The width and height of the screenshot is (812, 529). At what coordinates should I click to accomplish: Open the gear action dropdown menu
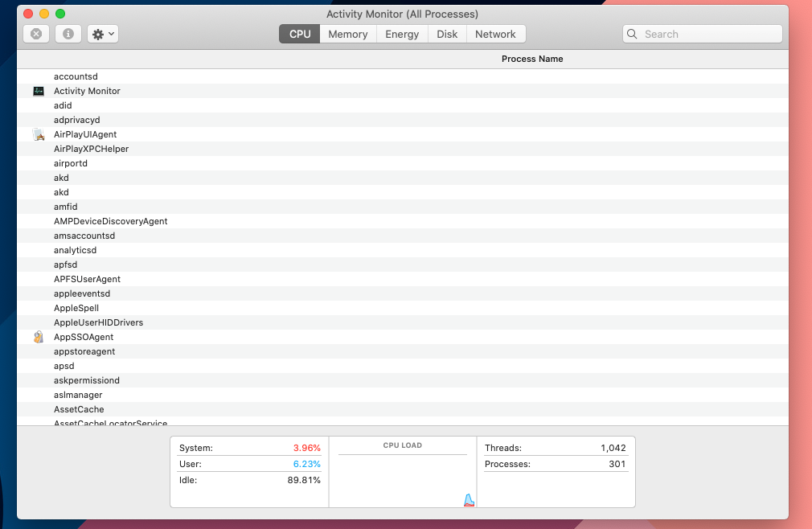pos(103,34)
